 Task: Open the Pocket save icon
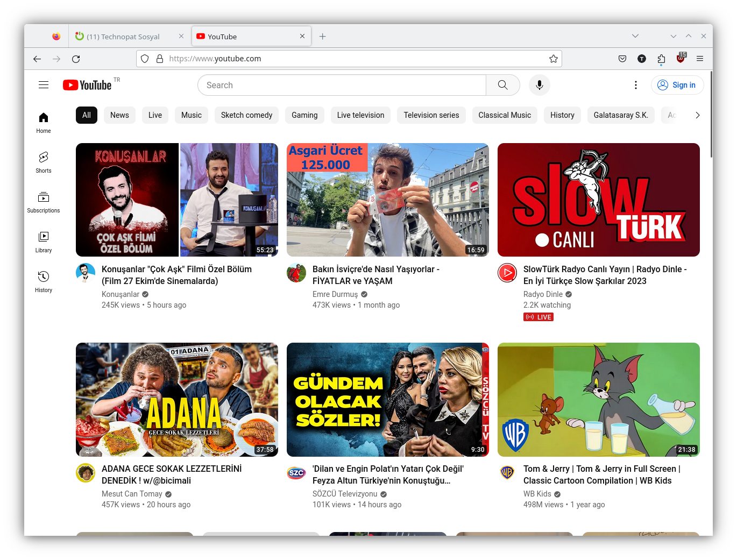[x=622, y=59]
